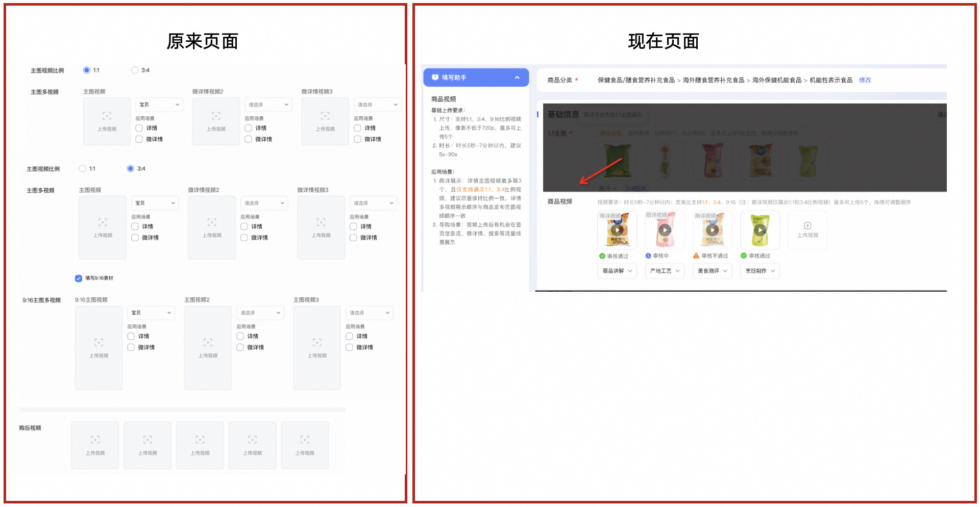This screenshot has width=980, height=507.
Task: Click green check icon above 商品讲解 dropdown
Action: 602,256
